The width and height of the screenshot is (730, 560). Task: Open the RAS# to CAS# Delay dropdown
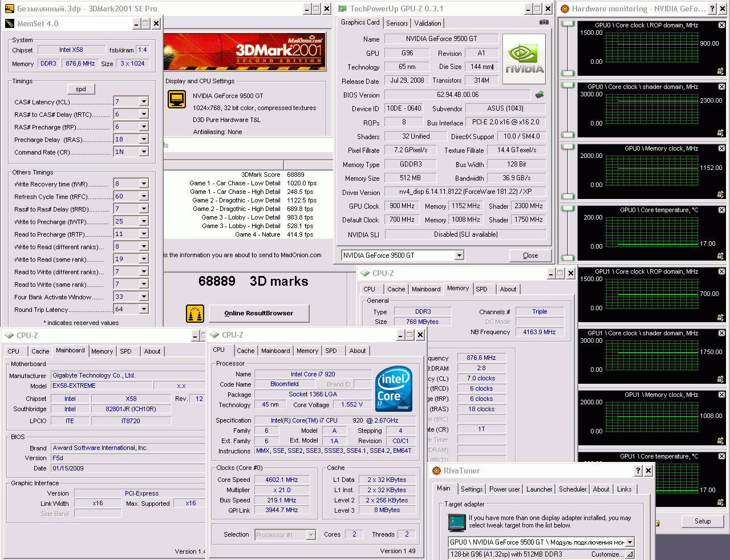[144, 114]
